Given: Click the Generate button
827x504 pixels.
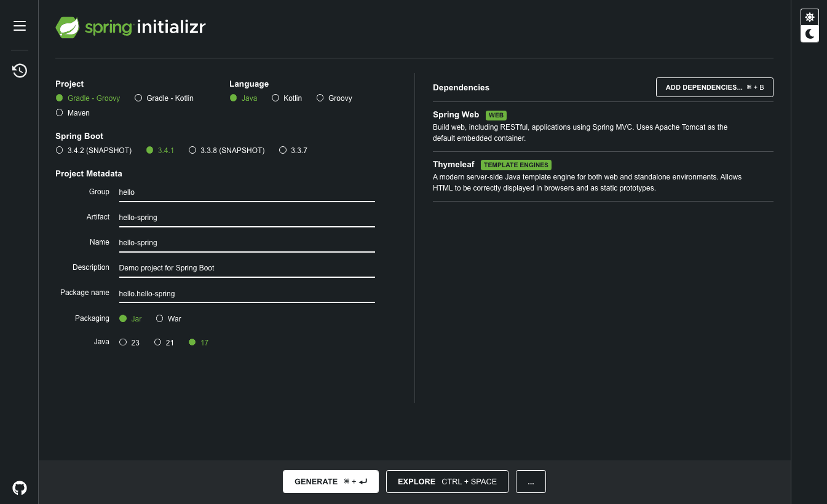Looking at the screenshot, I should (331, 482).
